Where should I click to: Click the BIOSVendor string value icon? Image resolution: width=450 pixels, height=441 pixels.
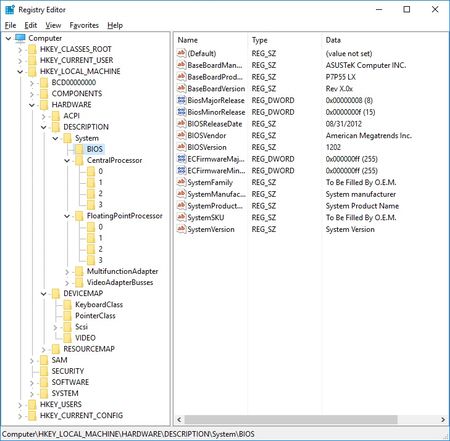181,135
